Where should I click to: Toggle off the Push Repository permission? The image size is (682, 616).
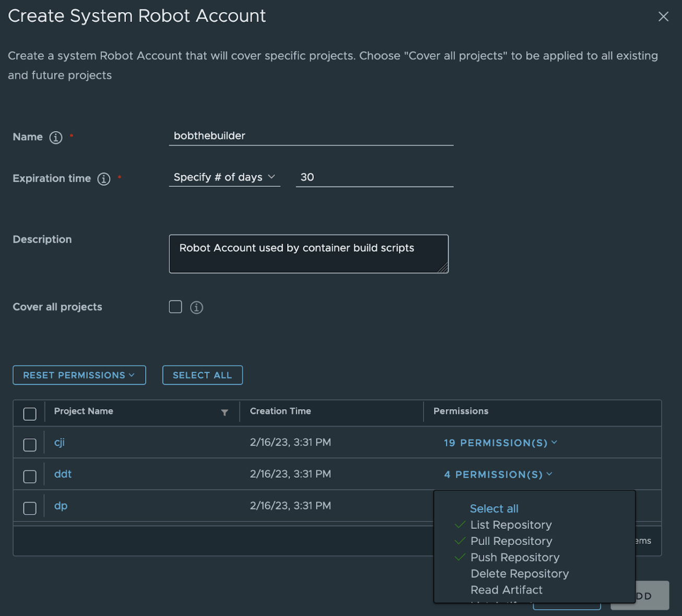(x=514, y=557)
